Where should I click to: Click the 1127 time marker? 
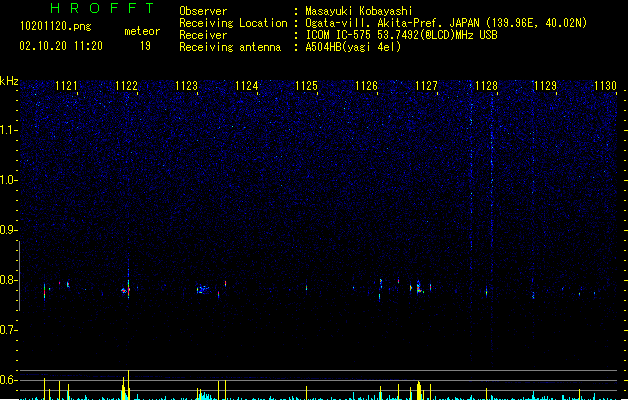(426, 86)
